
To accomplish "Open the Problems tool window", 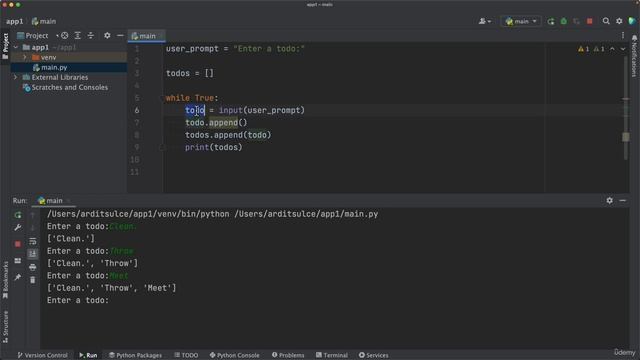I will (288, 355).
